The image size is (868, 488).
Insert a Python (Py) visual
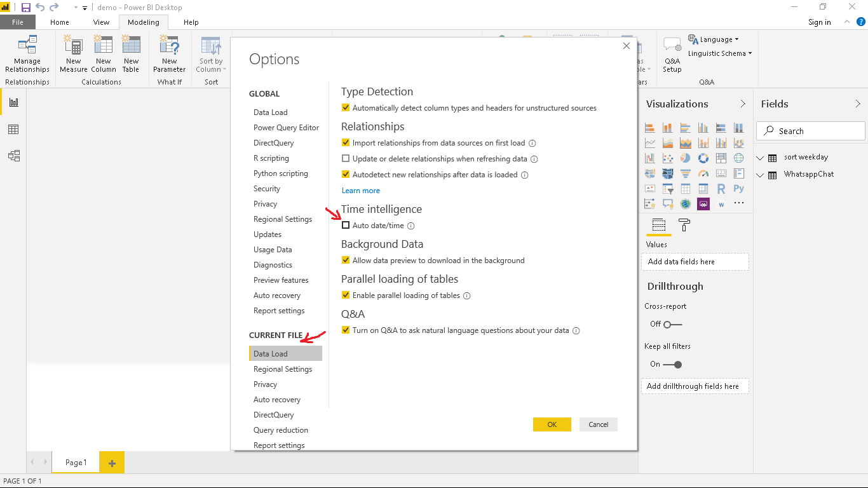(x=738, y=189)
